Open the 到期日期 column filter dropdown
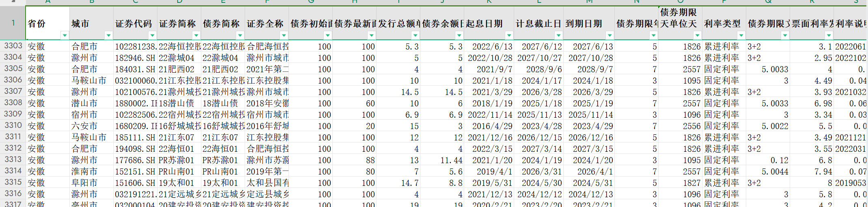 pos(610,35)
